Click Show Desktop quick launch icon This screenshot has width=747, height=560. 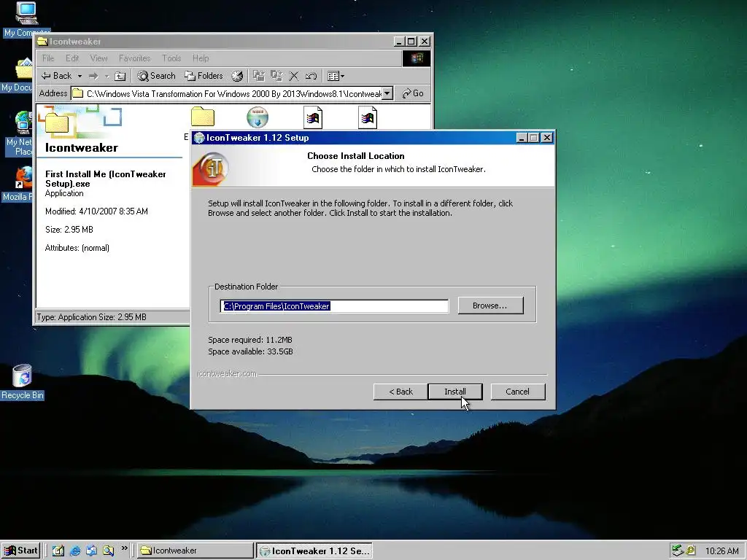click(58, 551)
